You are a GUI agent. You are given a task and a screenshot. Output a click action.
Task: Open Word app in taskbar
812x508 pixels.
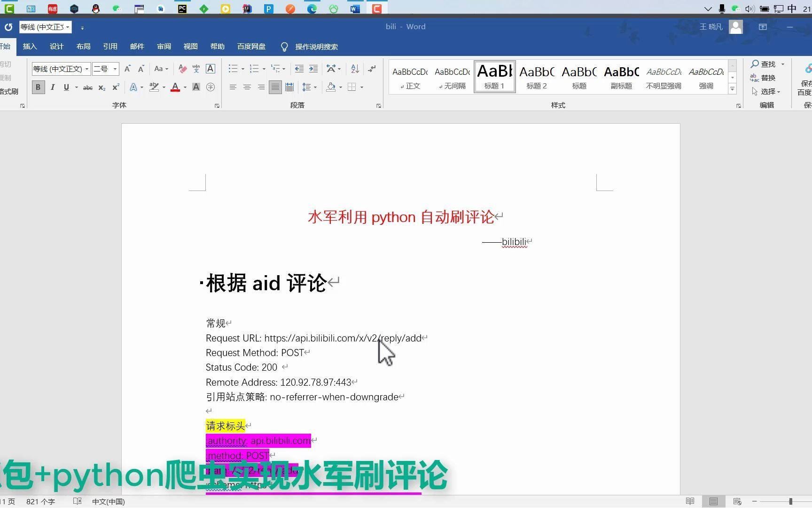point(355,8)
